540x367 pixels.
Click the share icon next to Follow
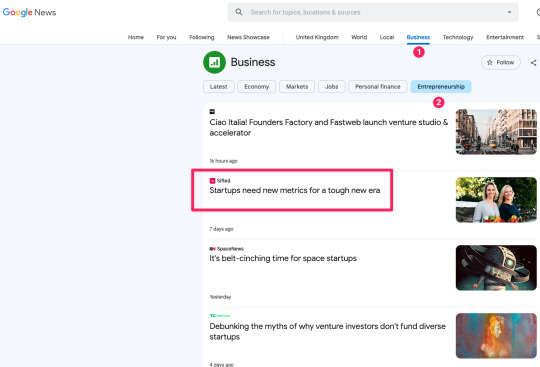(533, 63)
